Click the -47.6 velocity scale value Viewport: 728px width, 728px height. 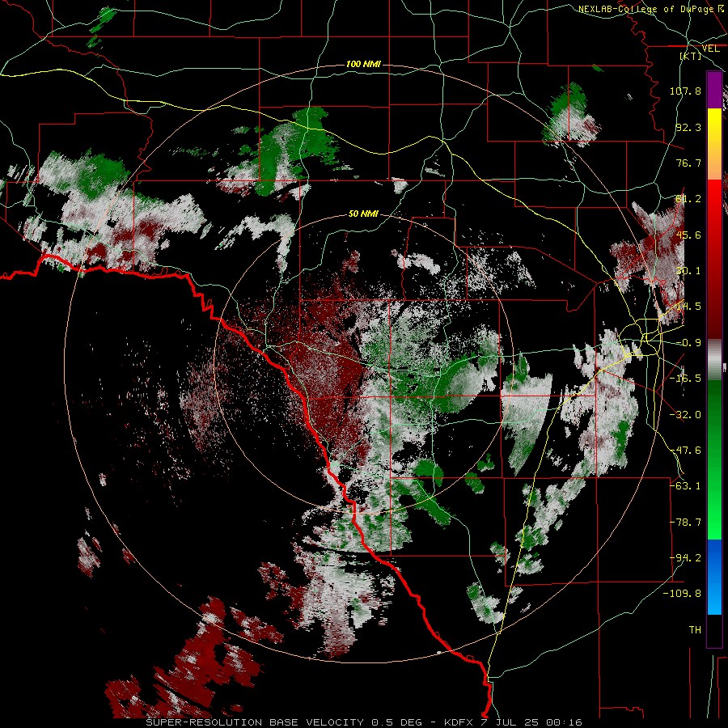coord(685,451)
